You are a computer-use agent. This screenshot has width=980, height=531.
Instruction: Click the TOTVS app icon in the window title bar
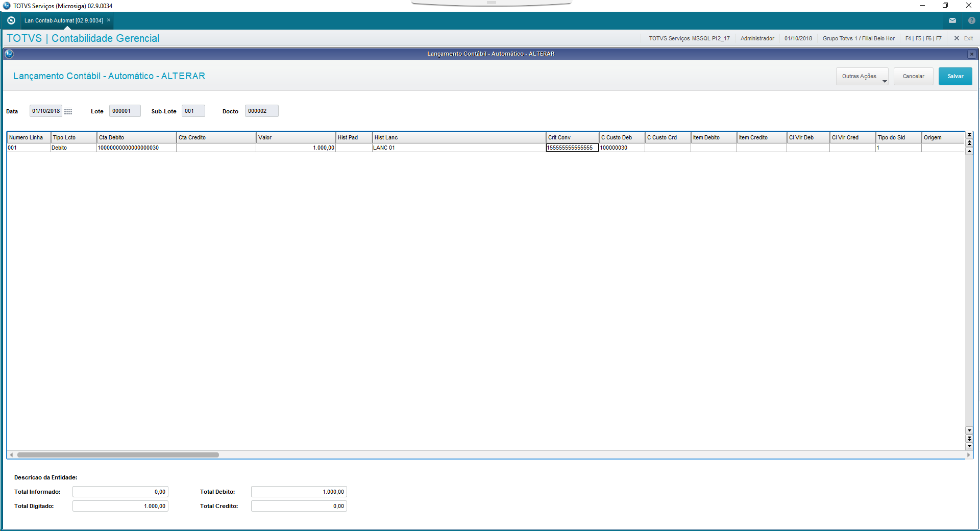click(7, 6)
